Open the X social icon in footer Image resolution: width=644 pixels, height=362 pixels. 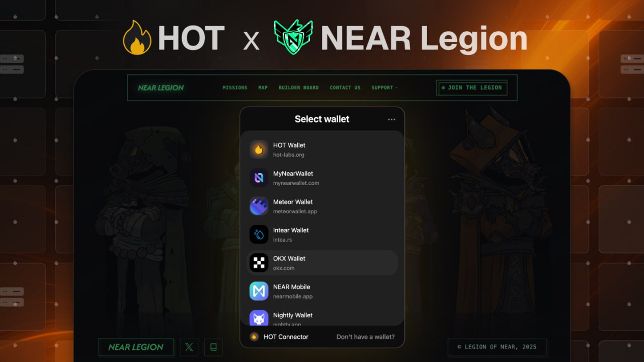[x=189, y=347]
